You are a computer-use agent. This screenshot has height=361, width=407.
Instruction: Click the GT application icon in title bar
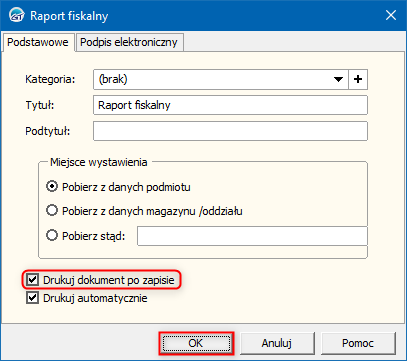[16, 16]
